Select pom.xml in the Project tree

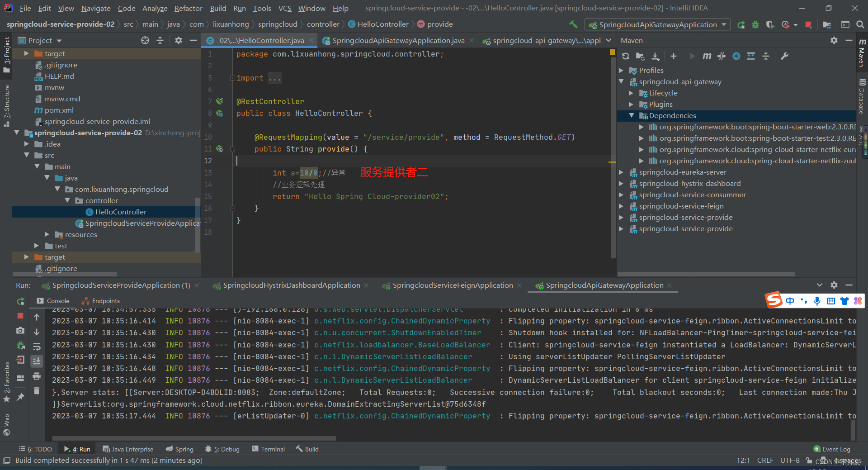click(59, 110)
